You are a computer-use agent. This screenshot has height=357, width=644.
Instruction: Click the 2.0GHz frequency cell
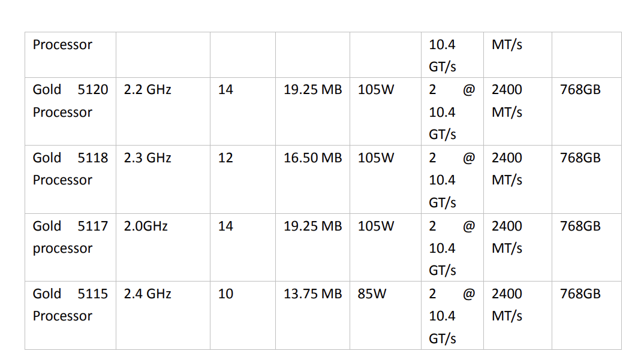146,226
